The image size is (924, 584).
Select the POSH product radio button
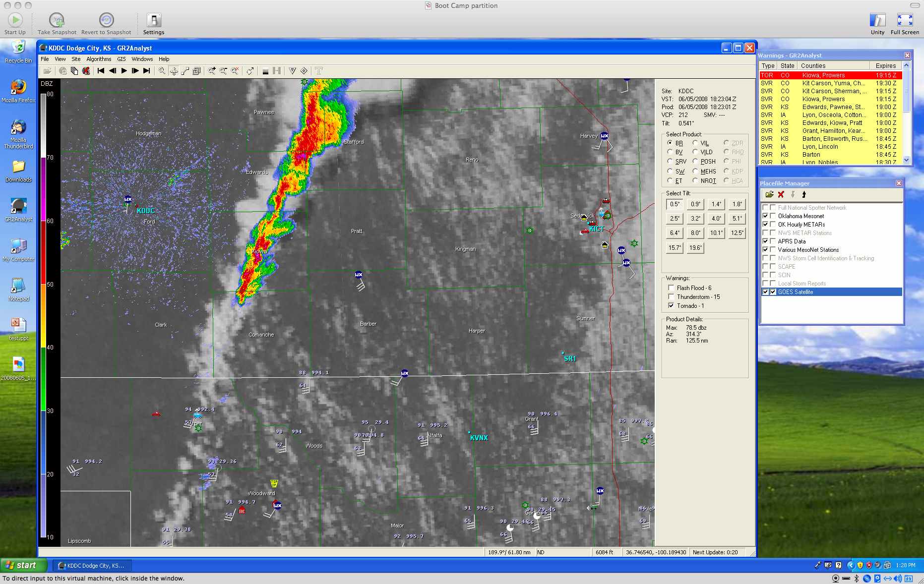pos(695,162)
